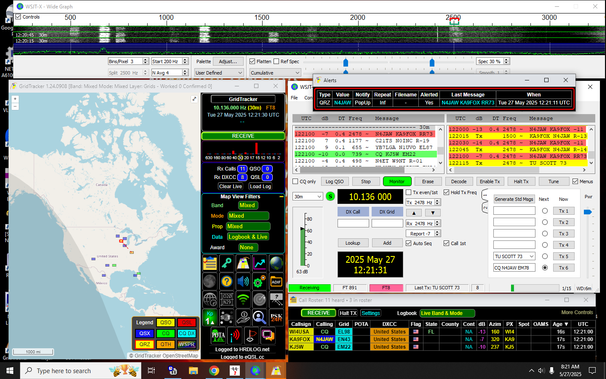
Task: Open GridTracker settings gears icon
Action: coord(259,281)
